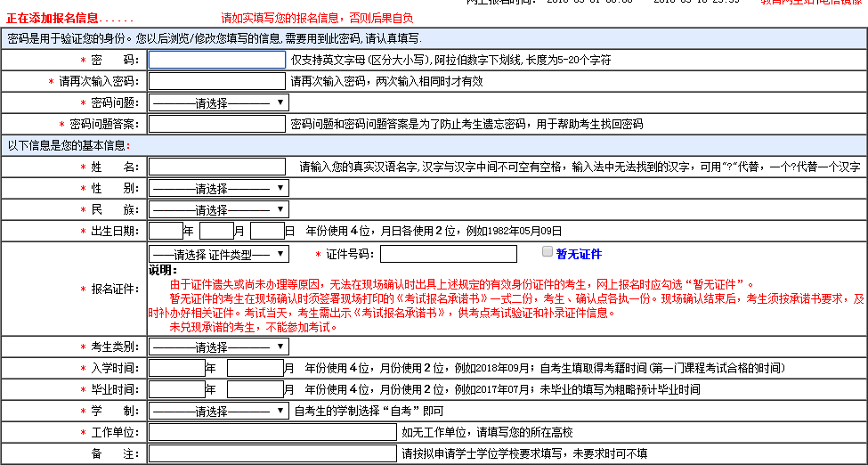
Task: Open the 证件类型 dropdown
Action: [x=219, y=255]
